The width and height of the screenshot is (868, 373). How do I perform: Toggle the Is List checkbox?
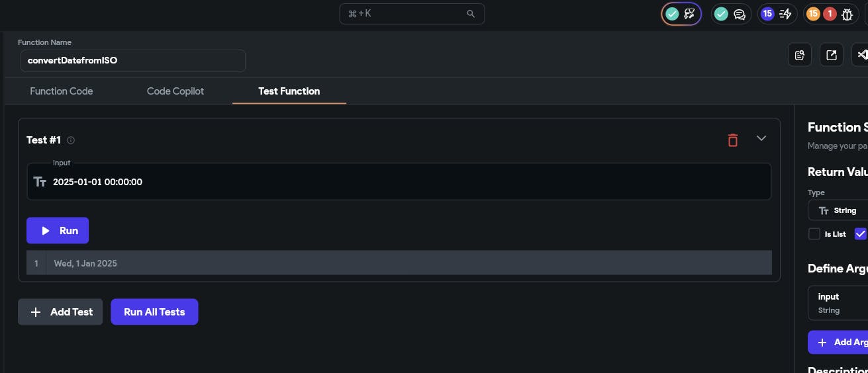point(814,234)
